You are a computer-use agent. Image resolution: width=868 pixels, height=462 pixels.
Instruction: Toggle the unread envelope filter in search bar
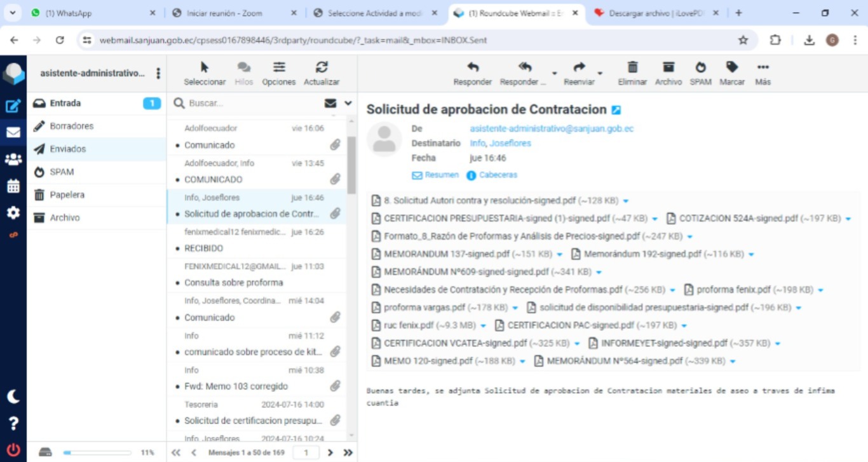pos(330,103)
